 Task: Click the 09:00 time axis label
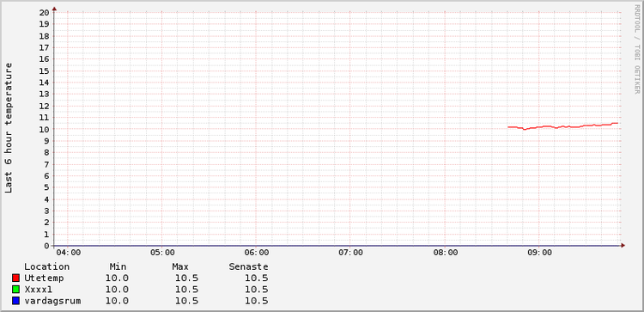coord(539,253)
